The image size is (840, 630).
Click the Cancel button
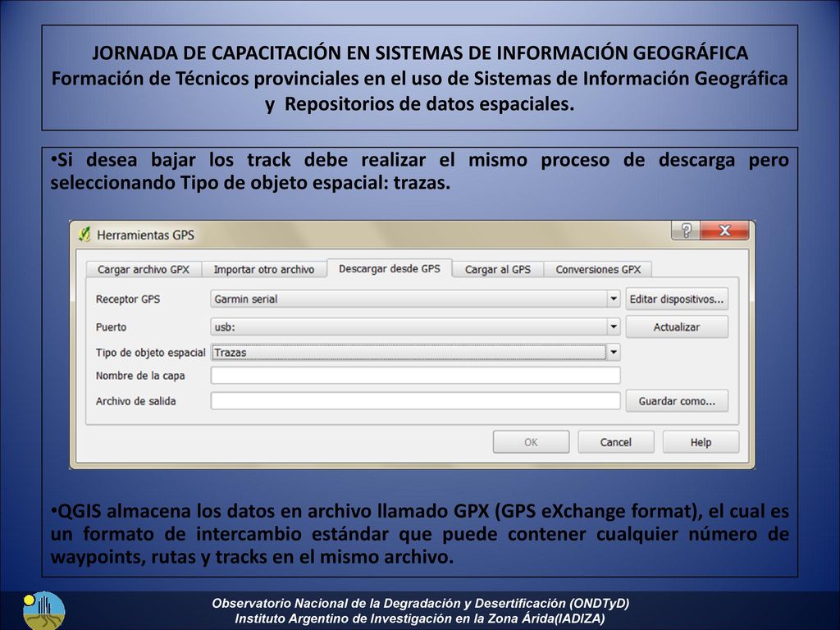pyautogui.click(x=615, y=442)
